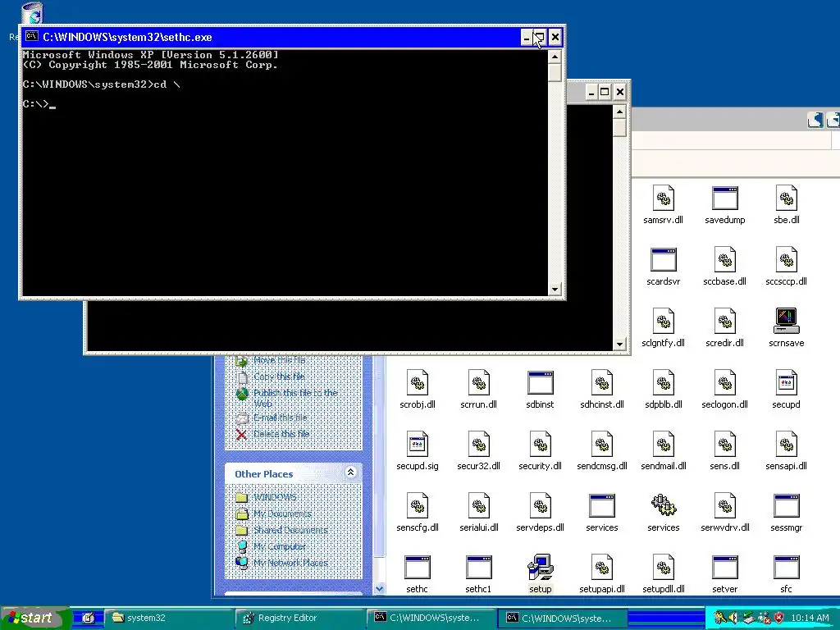
Task: Click quick launch icon beside Start
Action: click(x=88, y=618)
